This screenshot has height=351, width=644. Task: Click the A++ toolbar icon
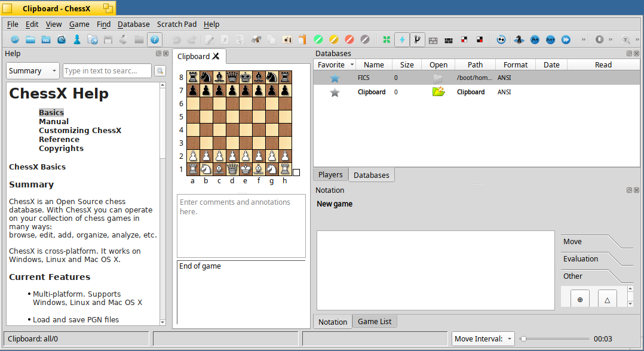coord(550,39)
